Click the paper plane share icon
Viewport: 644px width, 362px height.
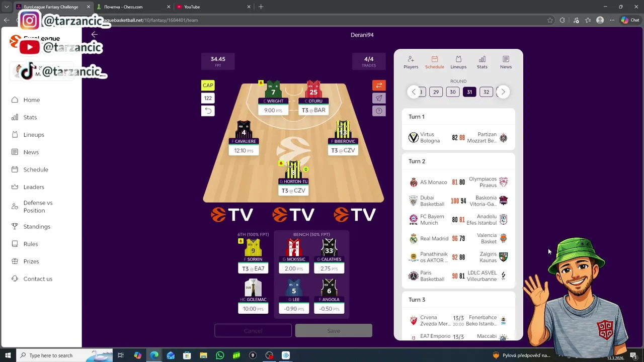[x=379, y=98]
